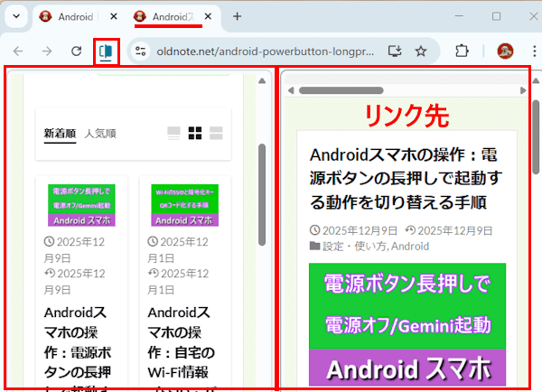
Task: Switch to grid layout view icon
Action: coord(195,133)
